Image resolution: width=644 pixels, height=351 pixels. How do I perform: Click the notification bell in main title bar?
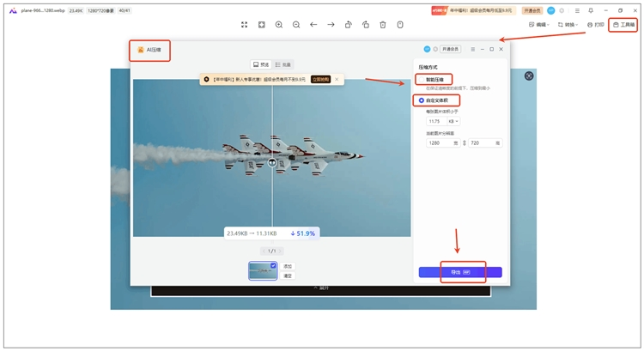click(x=591, y=10)
